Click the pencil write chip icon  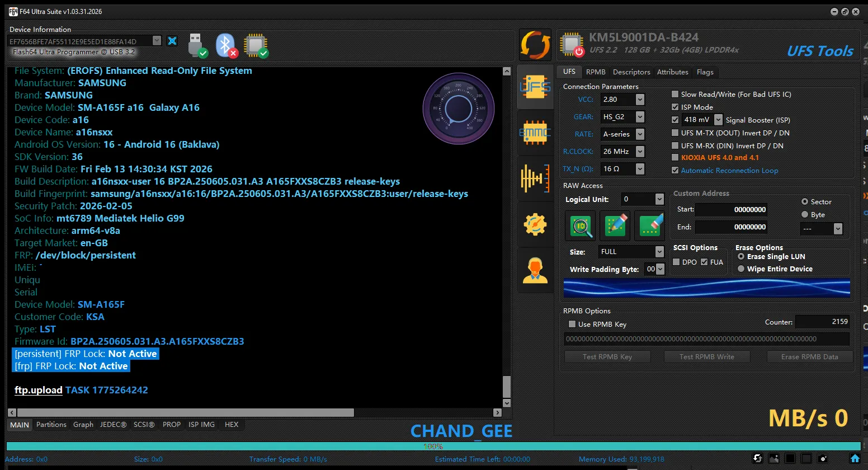(616, 225)
